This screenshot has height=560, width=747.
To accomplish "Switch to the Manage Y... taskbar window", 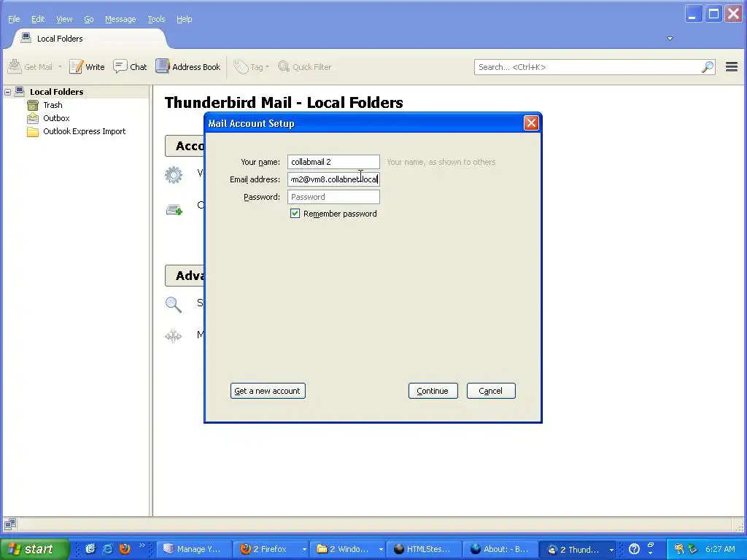I will 194,550.
